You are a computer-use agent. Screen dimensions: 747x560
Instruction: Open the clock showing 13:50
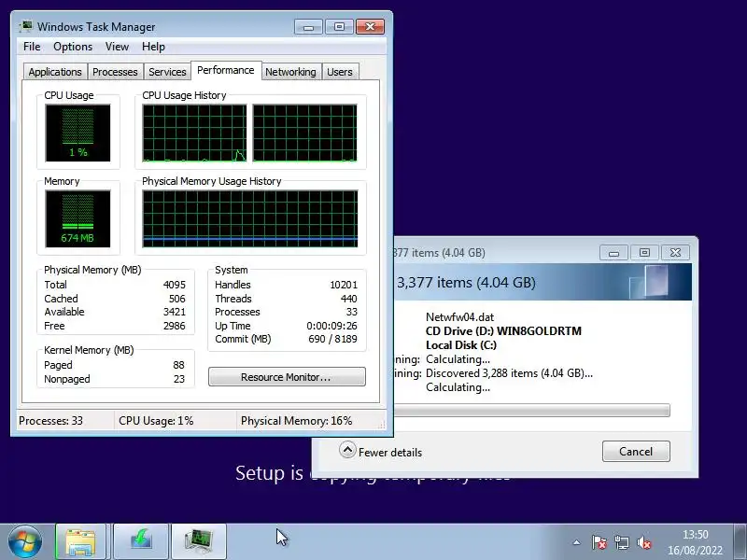coord(695,542)
